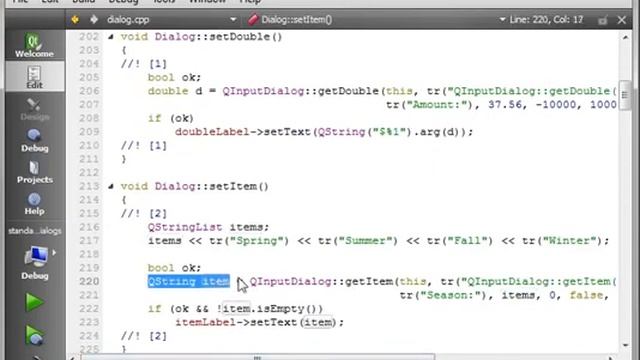This screenshot has width=640, height=360.
Task: Click the vertical scrollbar up arrow
Action: pos(626,37)
